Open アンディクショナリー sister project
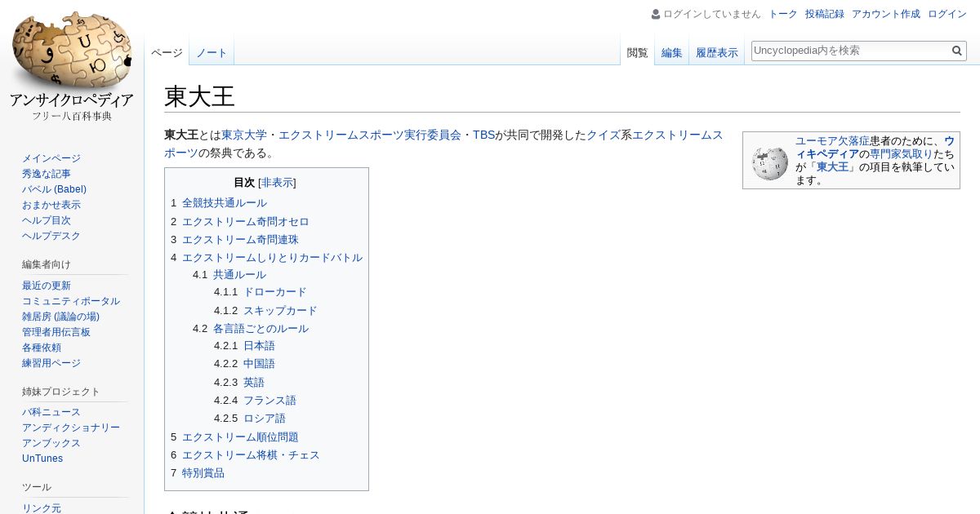The height and width of the screenshot is (514, 980). (71, 428)
